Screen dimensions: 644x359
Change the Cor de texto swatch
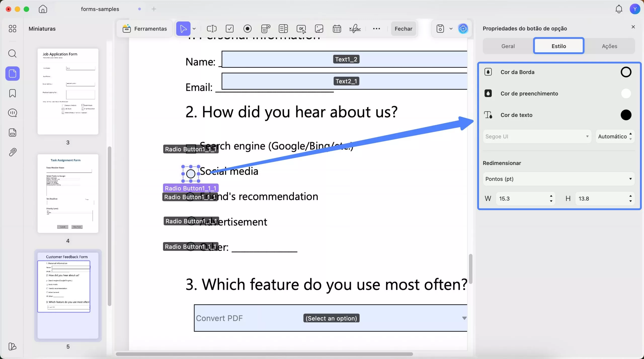coord(626,115)
